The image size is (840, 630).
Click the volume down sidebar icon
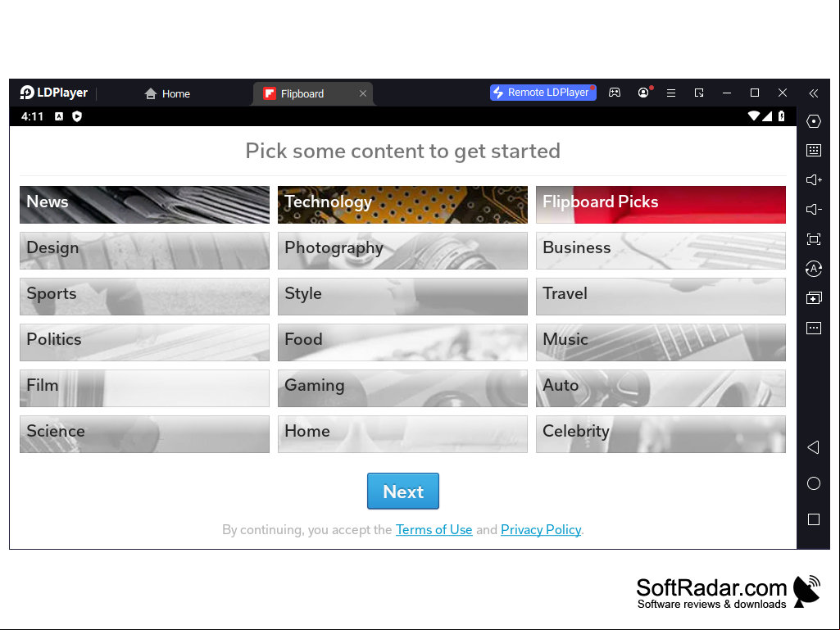click(x=813, y=210)
